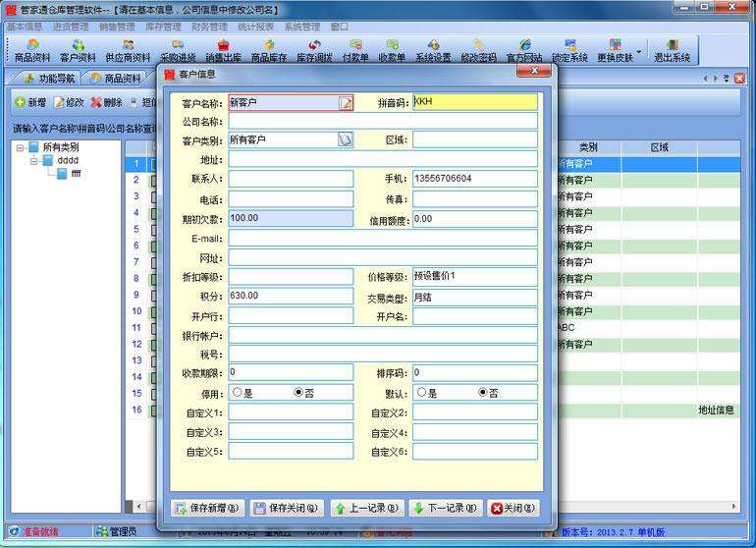Click the 拼音码 input field
This screenshot has height=548, width=756.
click(x=475, y=102)
